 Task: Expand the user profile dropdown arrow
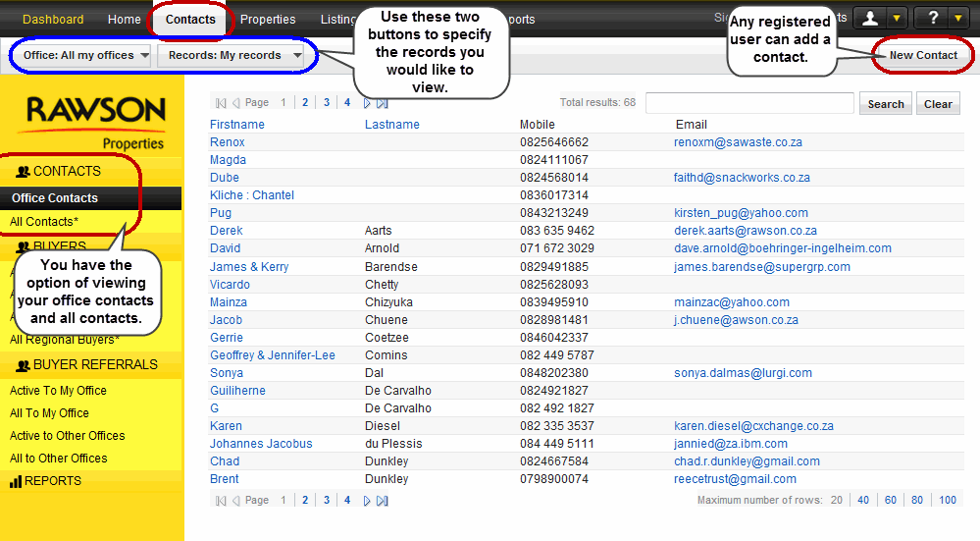896,19
